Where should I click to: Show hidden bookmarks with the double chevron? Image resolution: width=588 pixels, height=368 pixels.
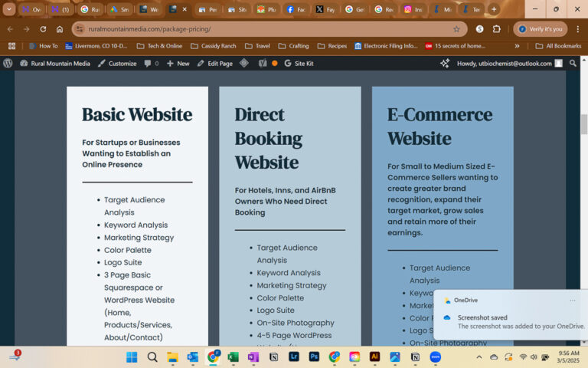pos(517,46)
